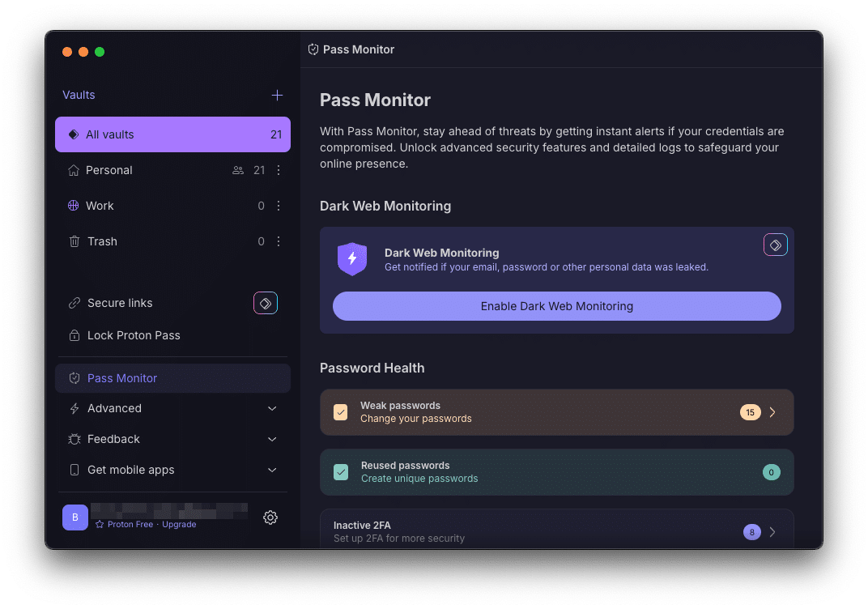Select the Pass Monitor shield icon in sidebar

coord(74,378)
